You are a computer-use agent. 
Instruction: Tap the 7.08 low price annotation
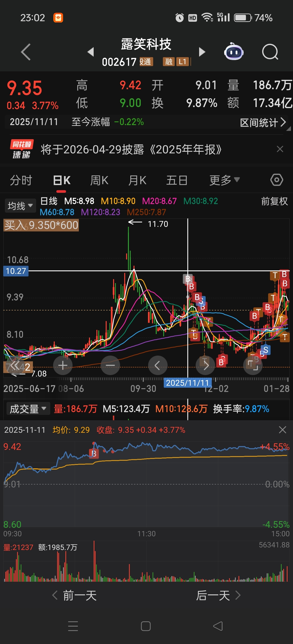coord(39,373)
